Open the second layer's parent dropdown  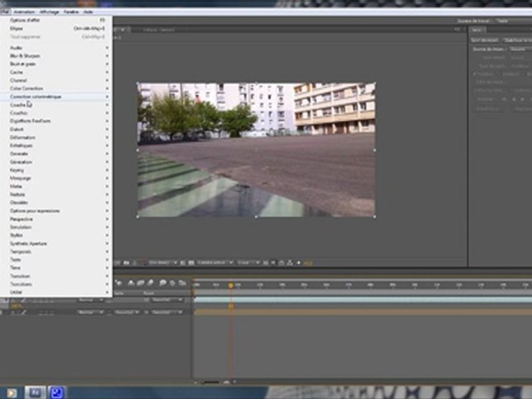tap(166, 312)
